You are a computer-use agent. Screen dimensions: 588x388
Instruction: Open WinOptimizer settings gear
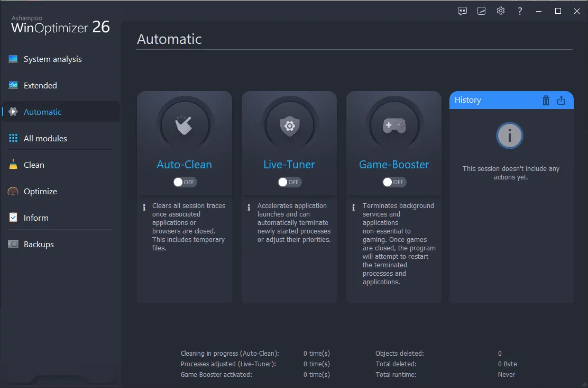(500, 11)
